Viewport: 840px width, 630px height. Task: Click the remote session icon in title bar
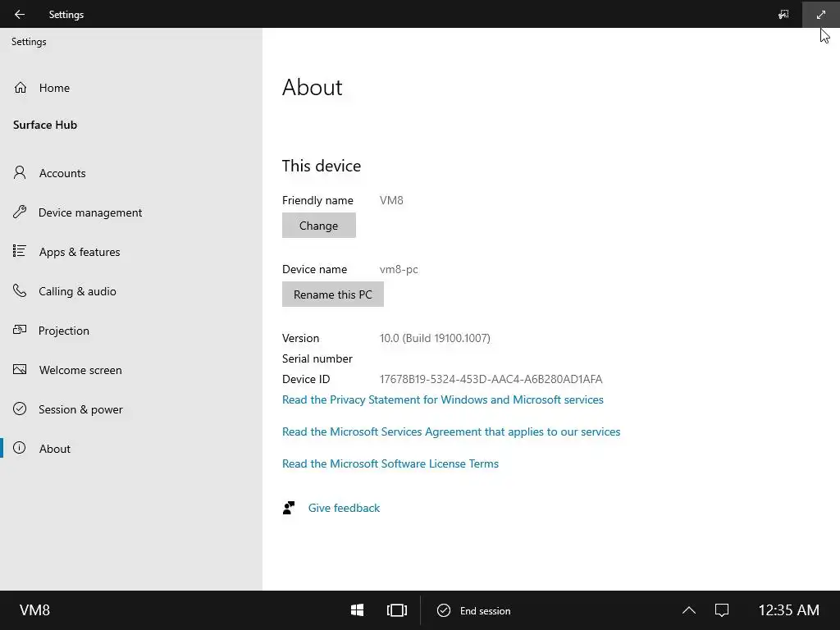[783, 15]
